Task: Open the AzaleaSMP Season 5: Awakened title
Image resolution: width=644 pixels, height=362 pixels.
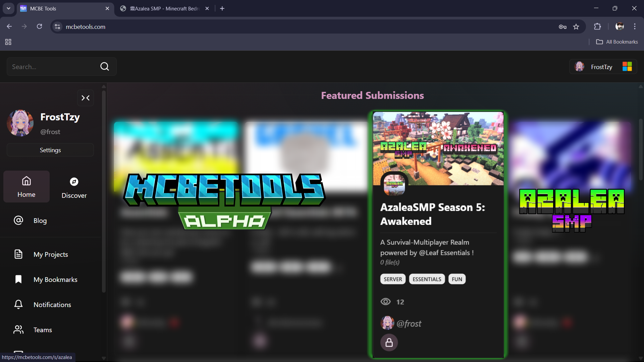Action: pos(432,214)
